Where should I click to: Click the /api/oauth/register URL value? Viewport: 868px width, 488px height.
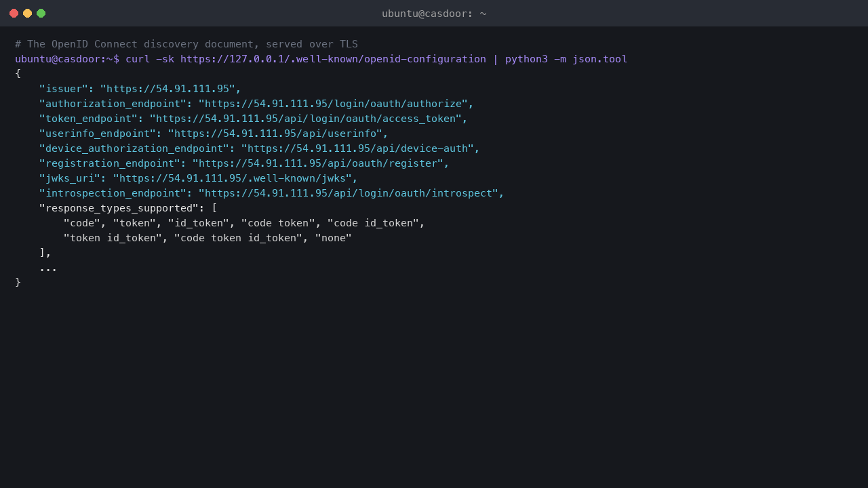317,163
